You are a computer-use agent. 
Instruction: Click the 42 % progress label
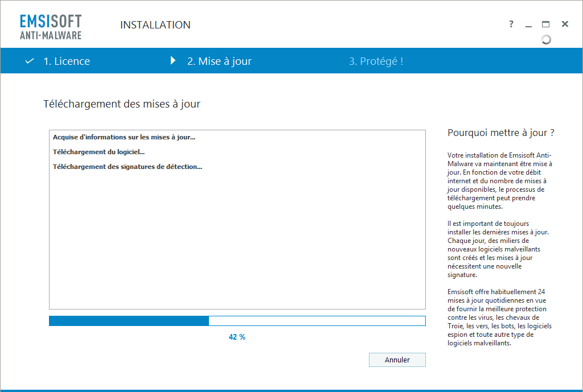[x=237, y=337]
